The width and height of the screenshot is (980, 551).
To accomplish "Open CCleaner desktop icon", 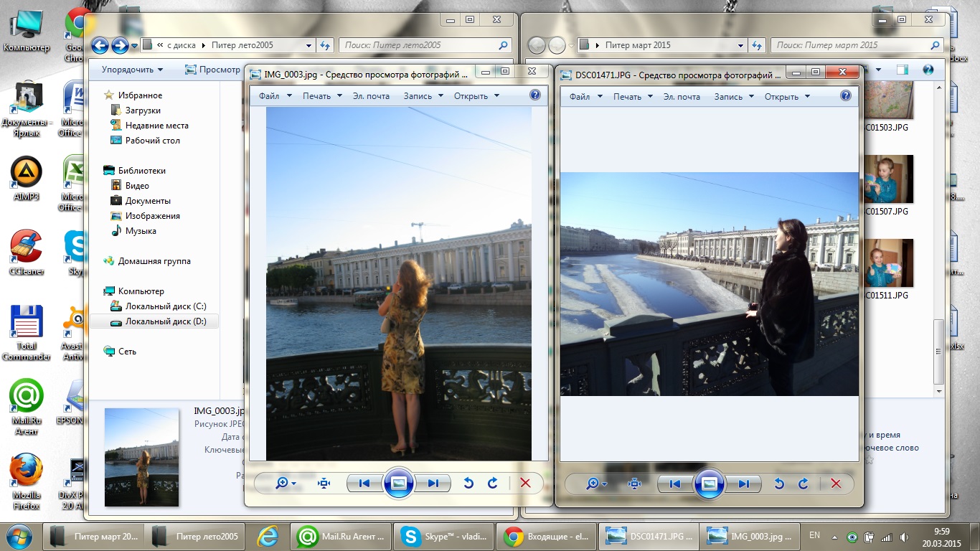I will 27,253.
